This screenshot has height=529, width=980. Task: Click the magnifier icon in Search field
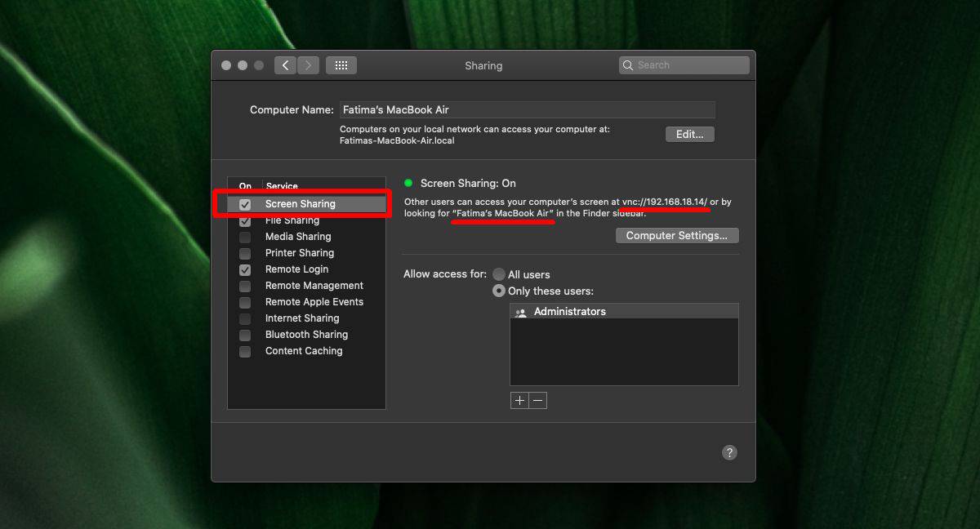coord(628,65)
